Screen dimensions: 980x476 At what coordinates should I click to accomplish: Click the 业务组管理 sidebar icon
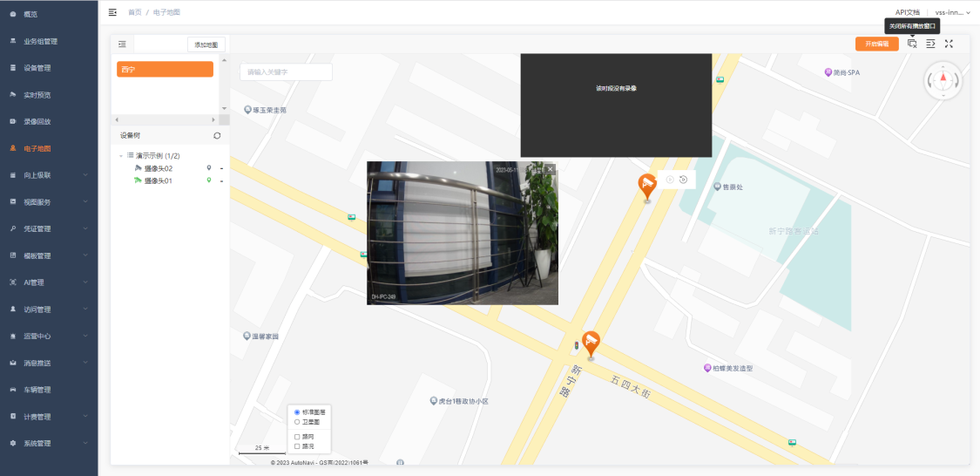click(13, 41)
